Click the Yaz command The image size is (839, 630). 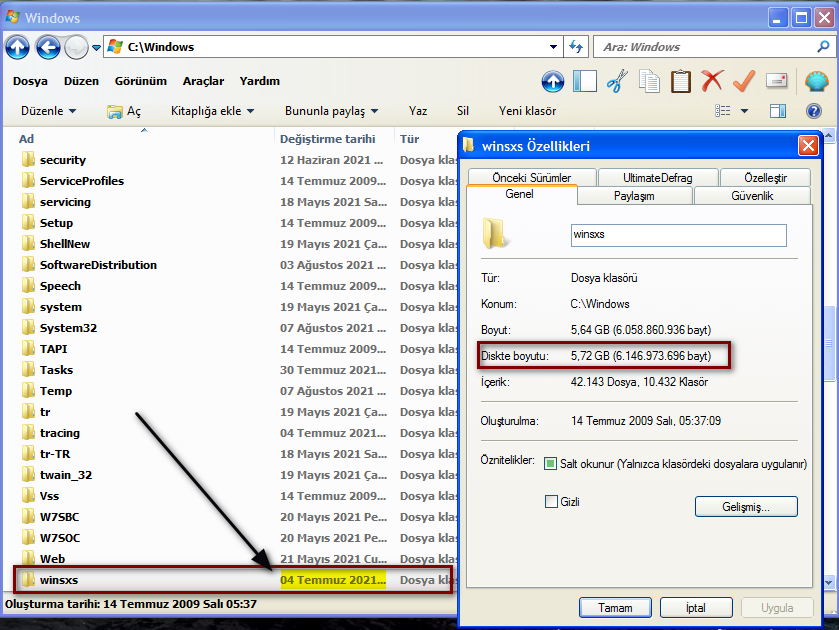(x=418, y=111)
